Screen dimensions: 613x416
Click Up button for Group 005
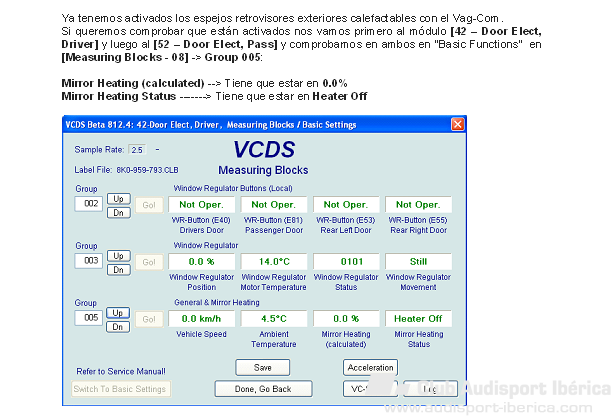click(x=118, y=313)
